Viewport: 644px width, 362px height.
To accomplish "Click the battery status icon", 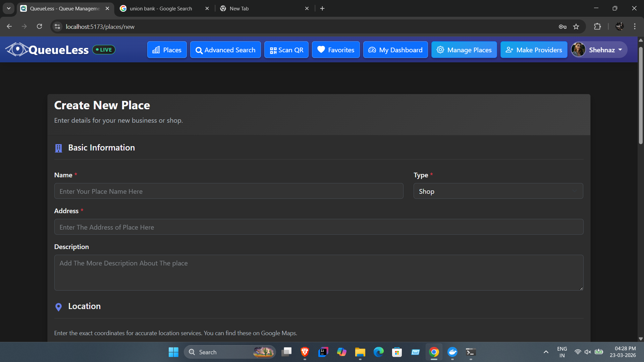I will (x=599, y=352).
